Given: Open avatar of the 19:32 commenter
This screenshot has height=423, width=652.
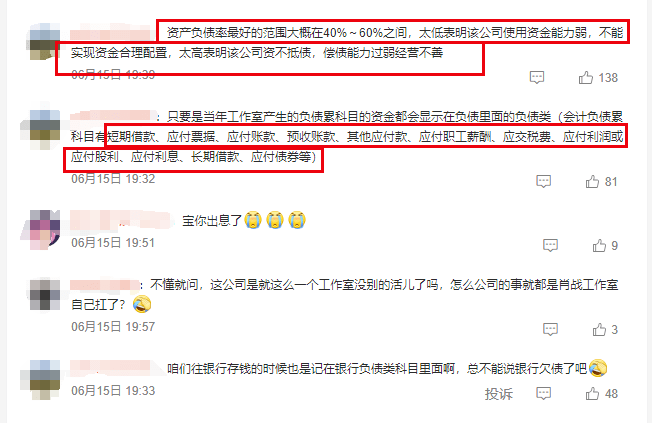Looking at the screenshot, I should point(41,126).
